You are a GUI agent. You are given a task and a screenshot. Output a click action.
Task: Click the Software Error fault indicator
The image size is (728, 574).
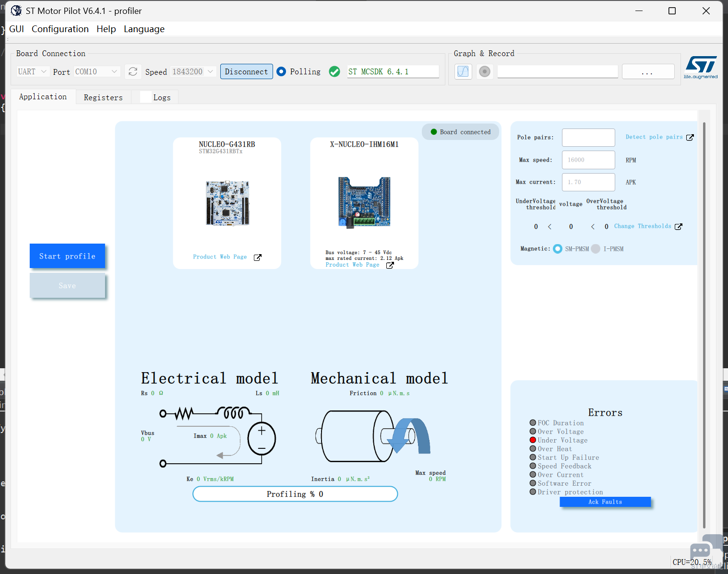(x=533, y=483)
